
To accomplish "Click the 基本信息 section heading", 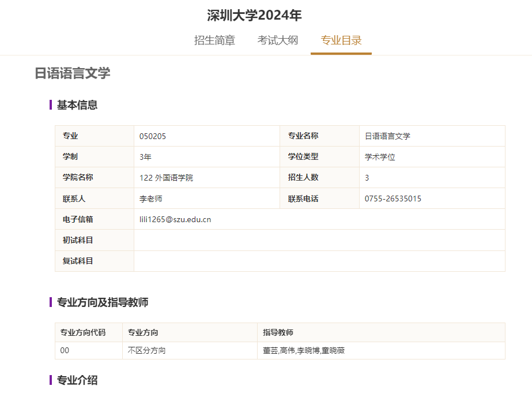I will pyautogui.click(x=77, y=105).
